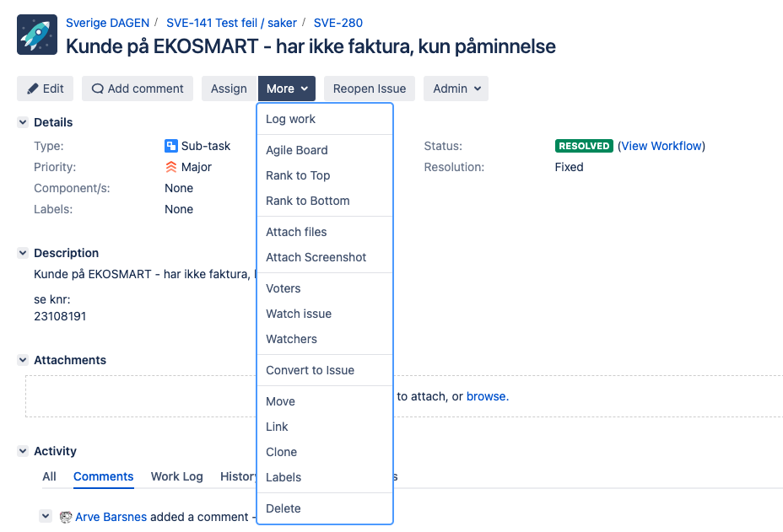Switch to the Work Log tab
The height and width of the screenshot is (532, 783).
point(177,476)
